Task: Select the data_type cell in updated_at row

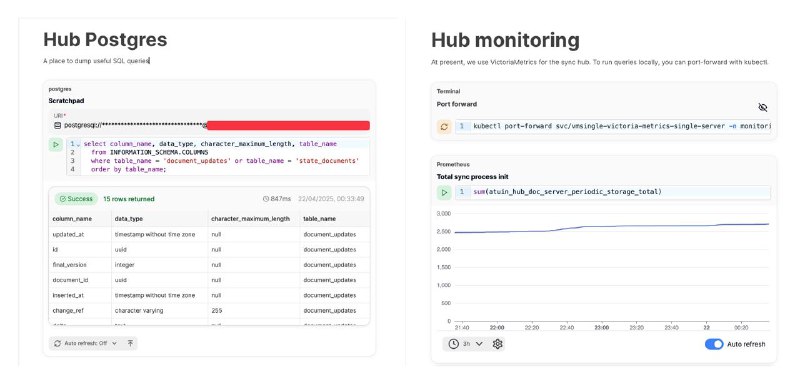Action: pos(159,235)
